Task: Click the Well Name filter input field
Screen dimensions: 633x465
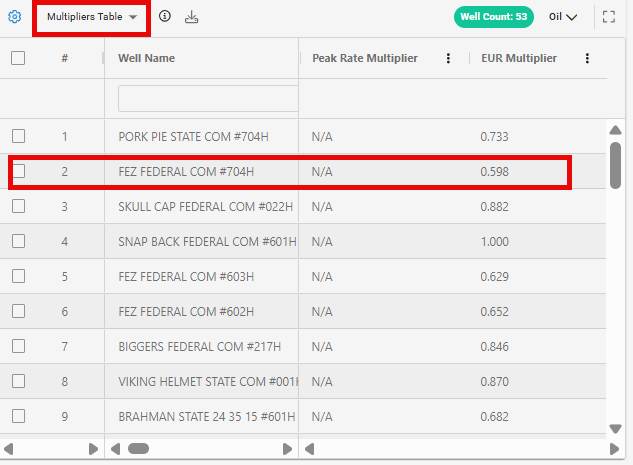Action: (x=208, y=98)
